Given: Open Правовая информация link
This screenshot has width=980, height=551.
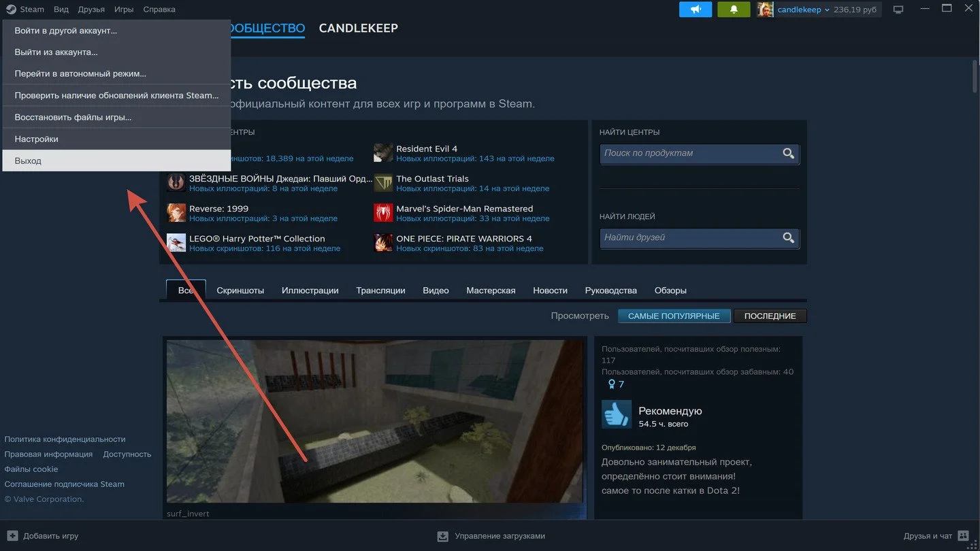Looking at the screenshot, I should pyautogui.click(x=48, y=454).
